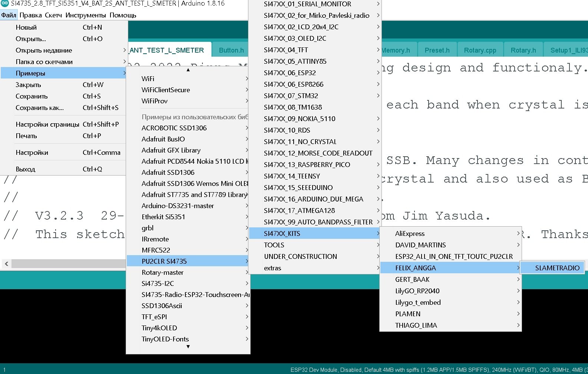Image resolution: width=588 pixels, height=374 pixels.
Task: Expand Папка со скетчами submenu
Action: [63, 61]
